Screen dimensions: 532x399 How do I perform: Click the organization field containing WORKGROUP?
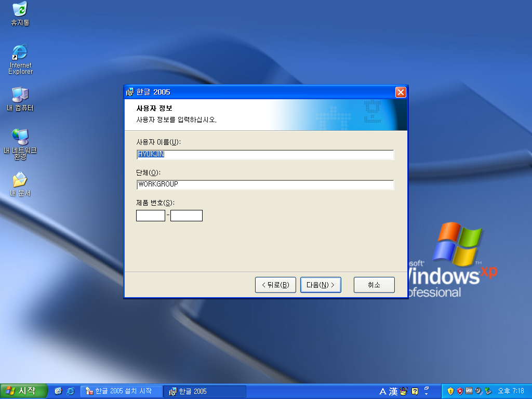[265, 184]
